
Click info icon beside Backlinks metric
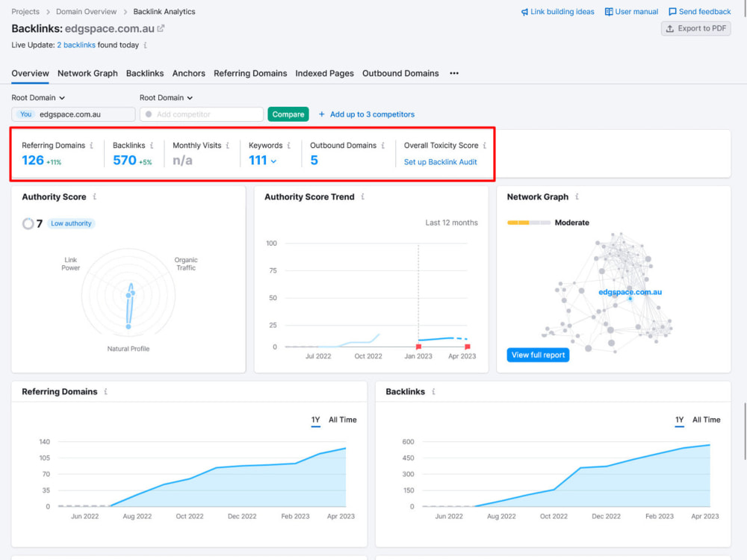pos(152,146)
